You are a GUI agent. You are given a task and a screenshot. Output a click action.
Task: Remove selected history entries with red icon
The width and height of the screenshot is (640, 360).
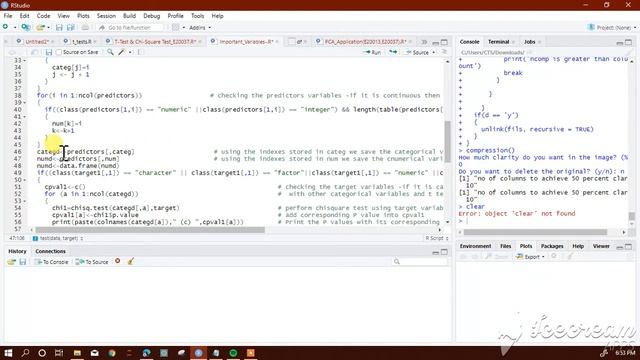point(118,261)
